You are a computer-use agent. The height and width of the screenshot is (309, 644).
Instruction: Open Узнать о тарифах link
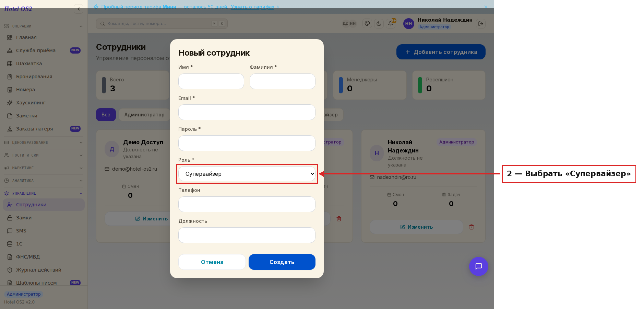255,7
